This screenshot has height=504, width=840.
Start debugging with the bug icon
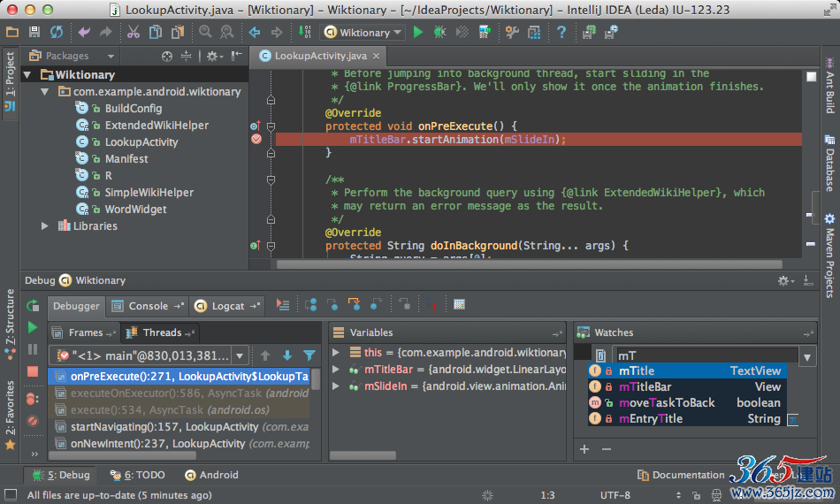[439, 32]
